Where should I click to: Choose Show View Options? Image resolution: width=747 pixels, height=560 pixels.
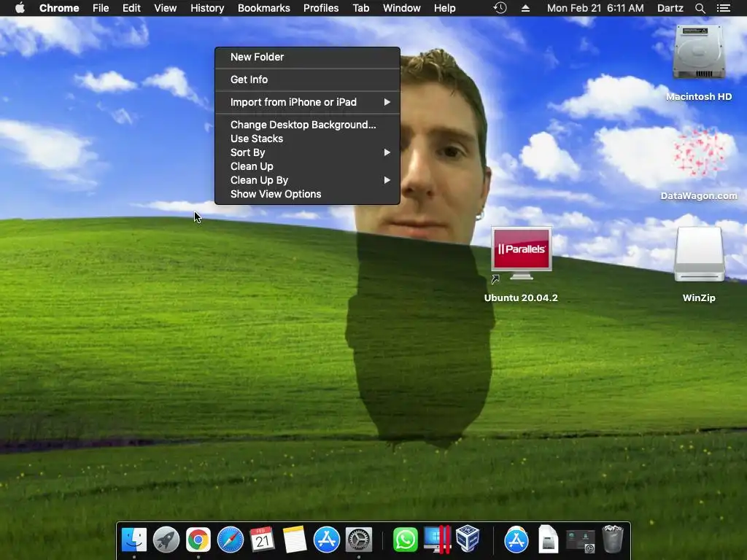(x=307, y=194)
